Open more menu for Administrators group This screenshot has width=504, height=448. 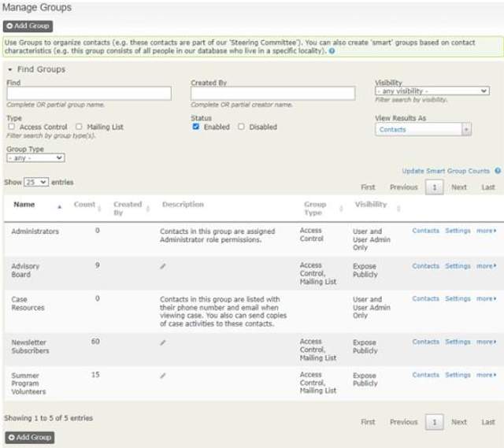point(487,231)
